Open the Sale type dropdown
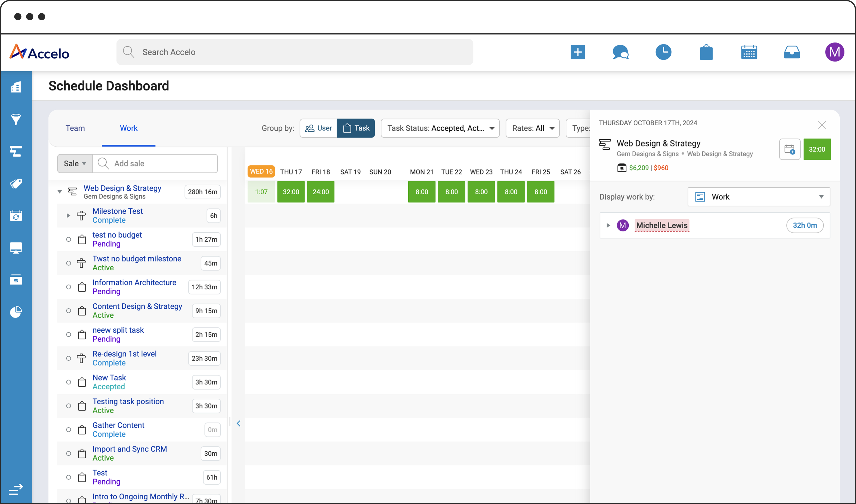Image resolution: width=856 pixels, height=504 pixels. click(75, 163)
